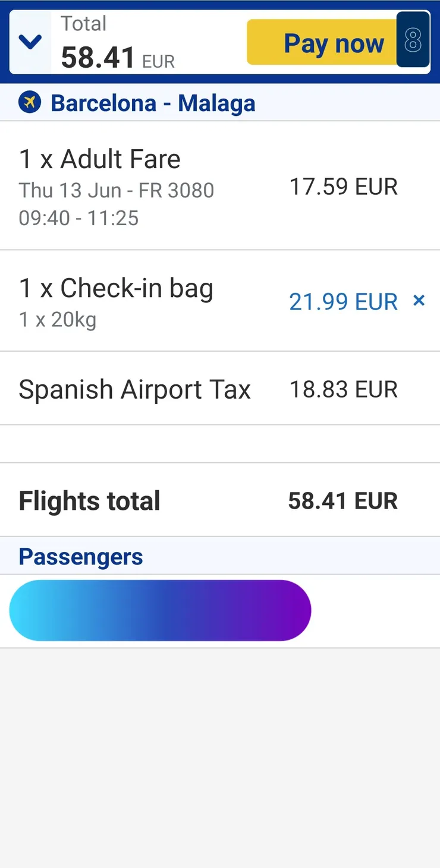Remove the check-in bag with the × icon

pos(419,301)
